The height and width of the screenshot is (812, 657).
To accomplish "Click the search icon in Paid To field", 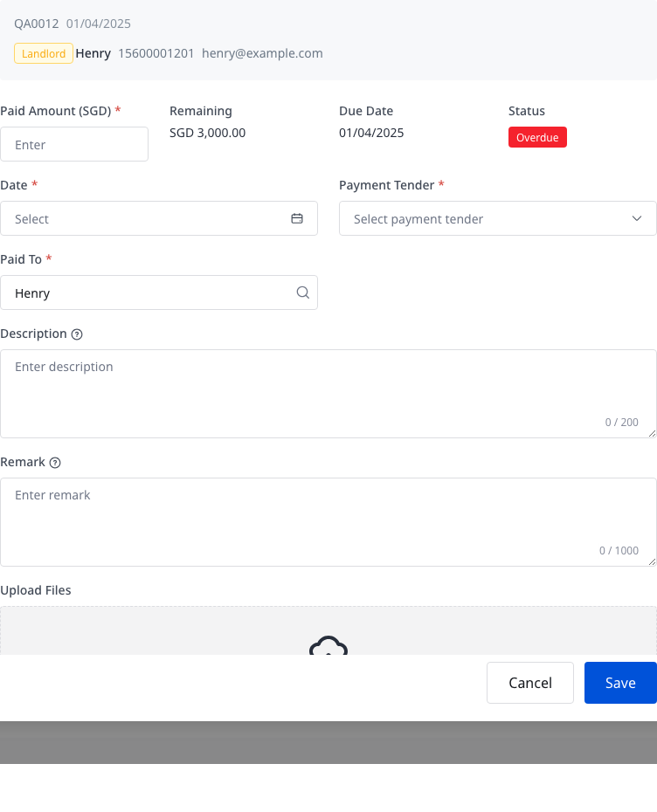I will pyautogui.click(x=303, y=292).
